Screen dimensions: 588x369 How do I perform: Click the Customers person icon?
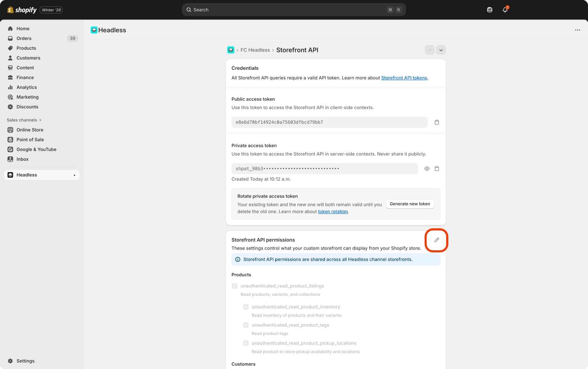[x=10, y=58]
